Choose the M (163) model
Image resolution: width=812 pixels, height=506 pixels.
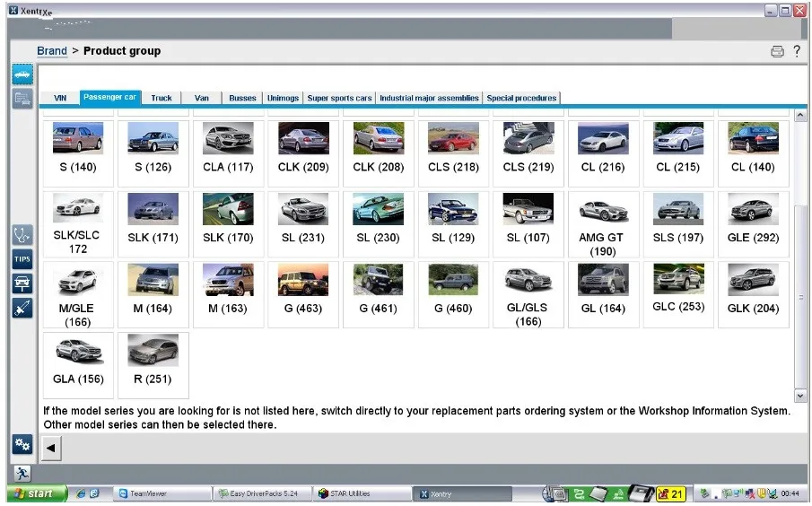click(x=229, y=294)
